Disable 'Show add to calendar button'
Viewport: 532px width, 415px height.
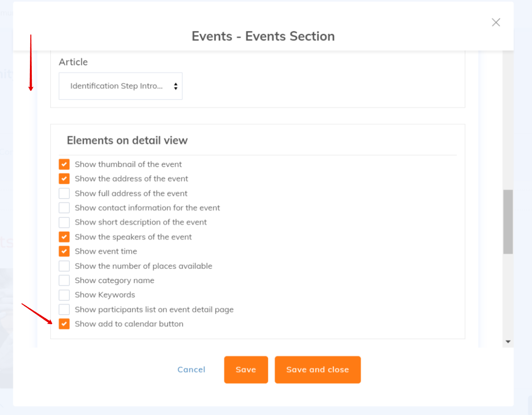(64, 324)
